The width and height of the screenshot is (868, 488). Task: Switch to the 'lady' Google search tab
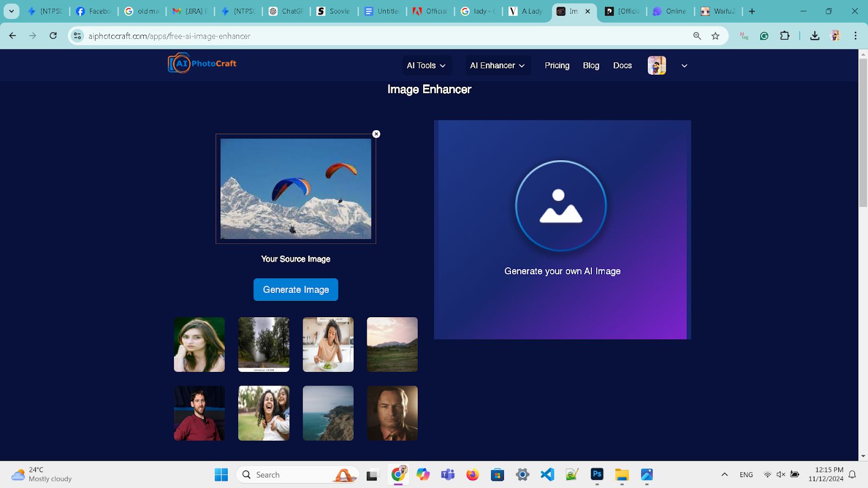478,11
